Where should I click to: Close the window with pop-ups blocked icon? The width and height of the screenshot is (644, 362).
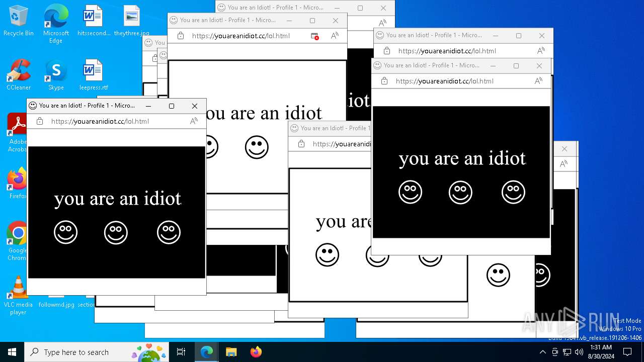click(x=336, y=21)
